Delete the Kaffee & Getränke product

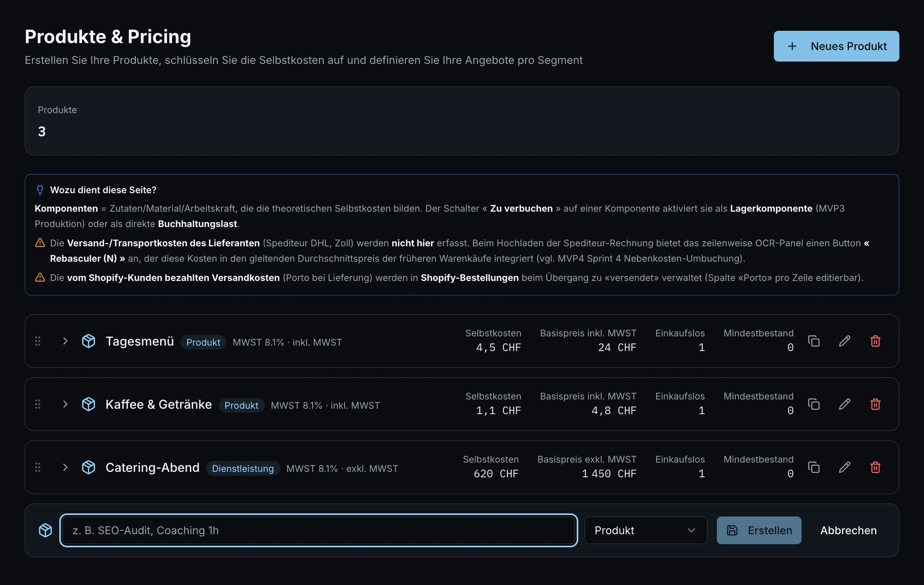875,404
